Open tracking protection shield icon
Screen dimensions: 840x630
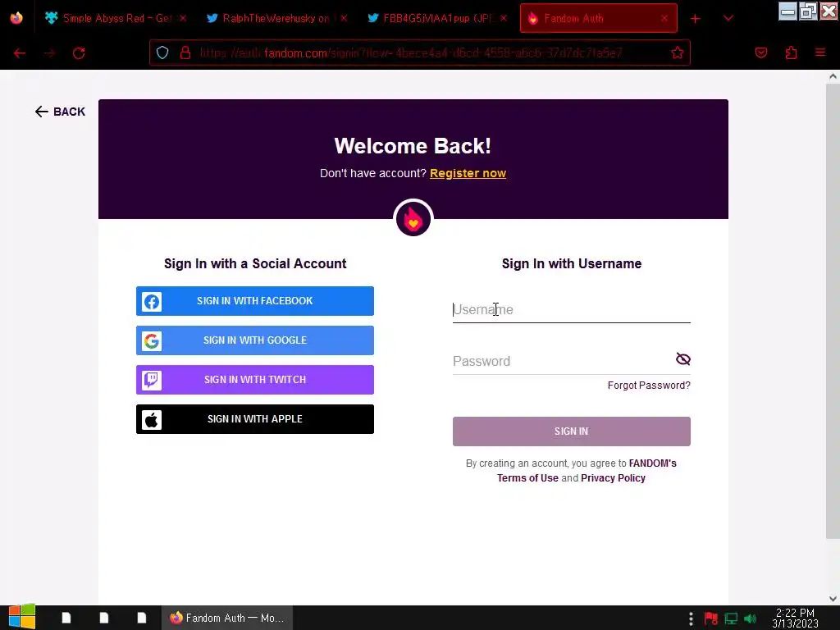pos(162,52)
